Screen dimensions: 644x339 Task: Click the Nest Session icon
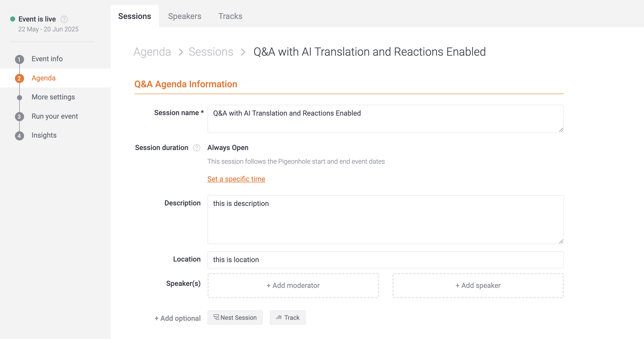216,317
